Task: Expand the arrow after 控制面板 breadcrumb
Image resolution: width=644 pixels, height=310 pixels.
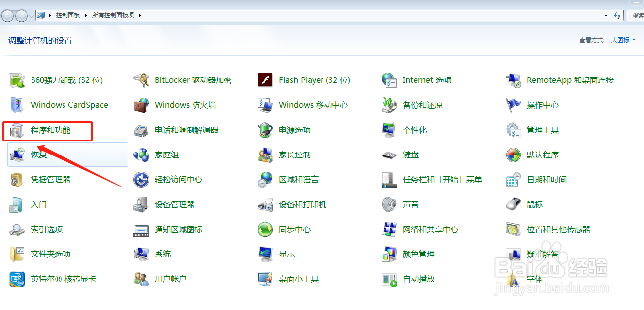Action: pyautogui.click(x=86, y=15)
